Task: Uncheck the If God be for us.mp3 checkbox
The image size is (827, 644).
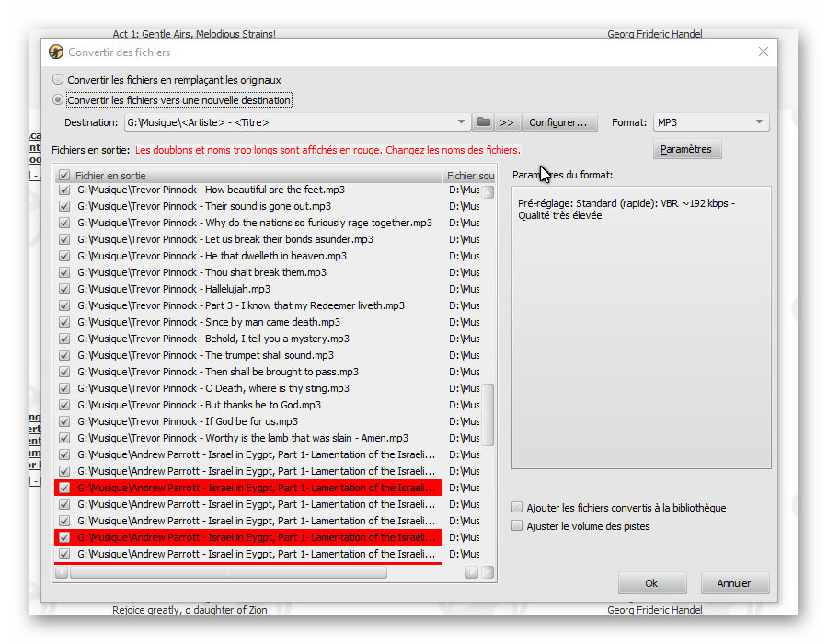Action: coord(64,421)
